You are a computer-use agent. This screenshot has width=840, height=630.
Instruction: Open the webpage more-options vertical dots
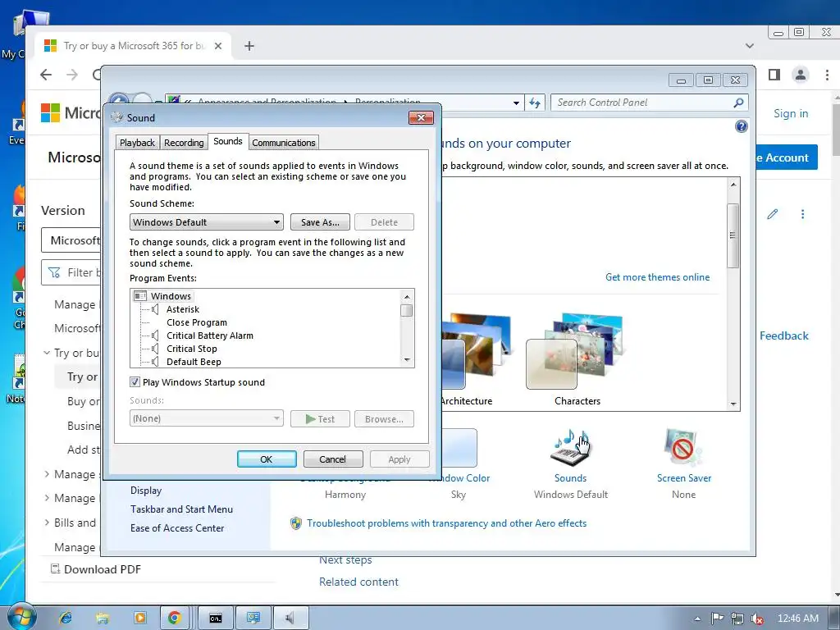[802, 214]
